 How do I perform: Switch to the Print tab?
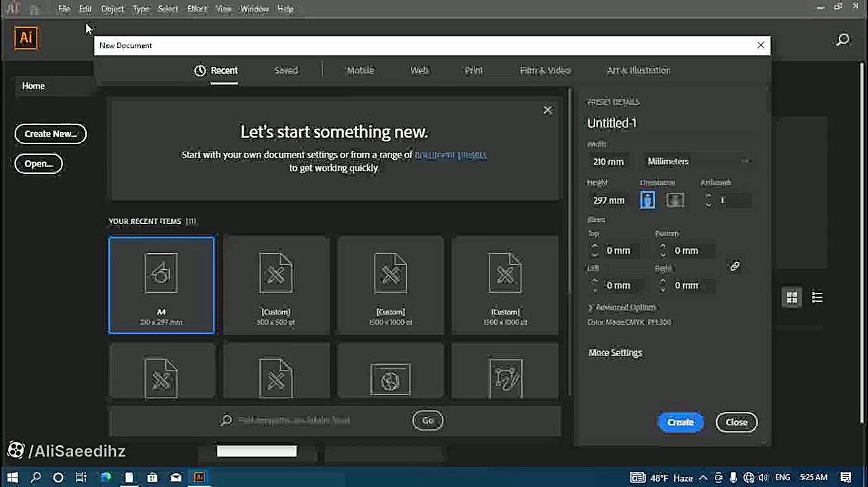(474, 70)
